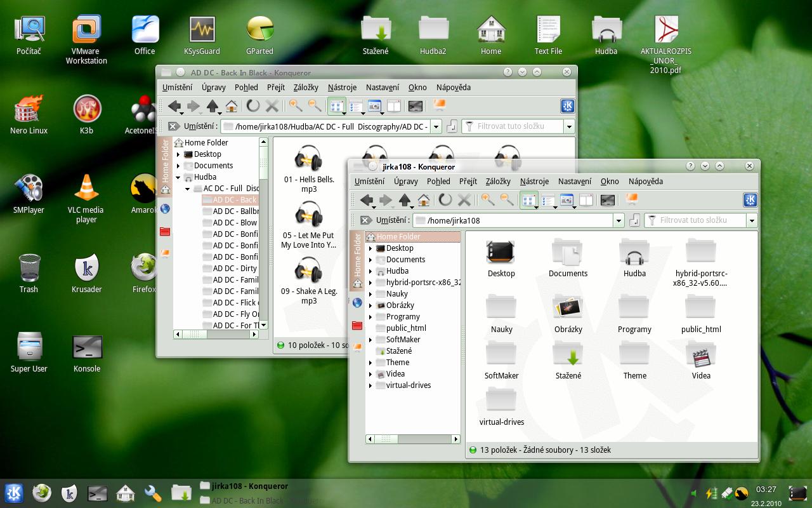Toggle split view in jirka108 toolbar
Screen dimensions: 812x508
(x=586, y=200)
